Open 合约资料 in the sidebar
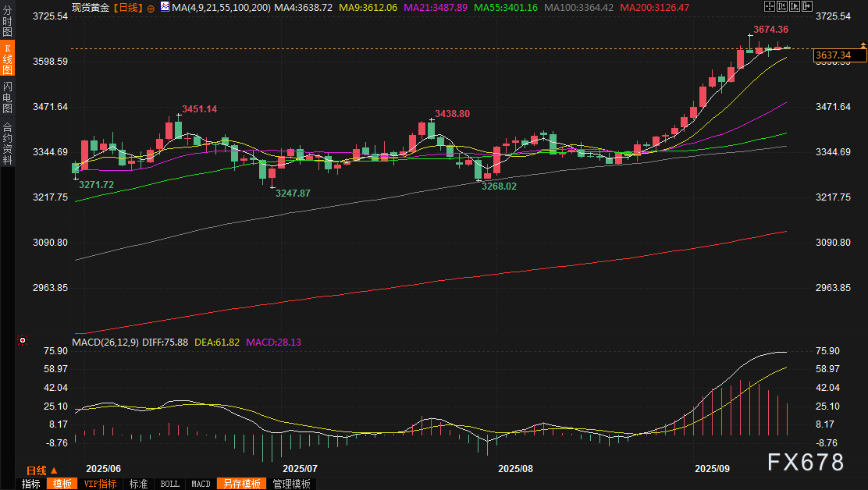This screenshot has height=490, width=868. [7, 143]
